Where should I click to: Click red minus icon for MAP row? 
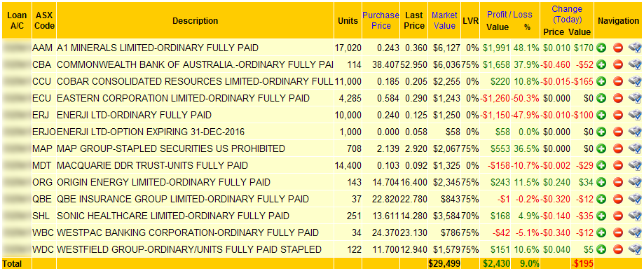618,148
